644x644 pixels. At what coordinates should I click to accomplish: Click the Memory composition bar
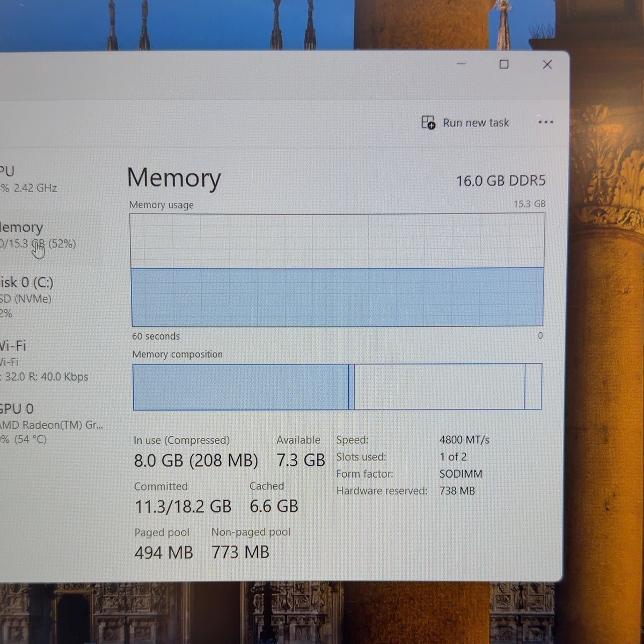(x=337, y=387)
